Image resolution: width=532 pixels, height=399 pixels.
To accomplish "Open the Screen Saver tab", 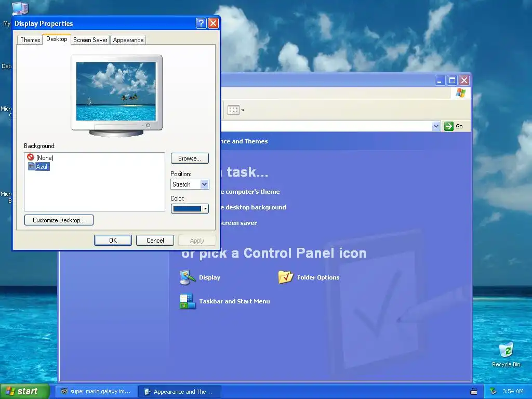I will click(x=90, y=40).
